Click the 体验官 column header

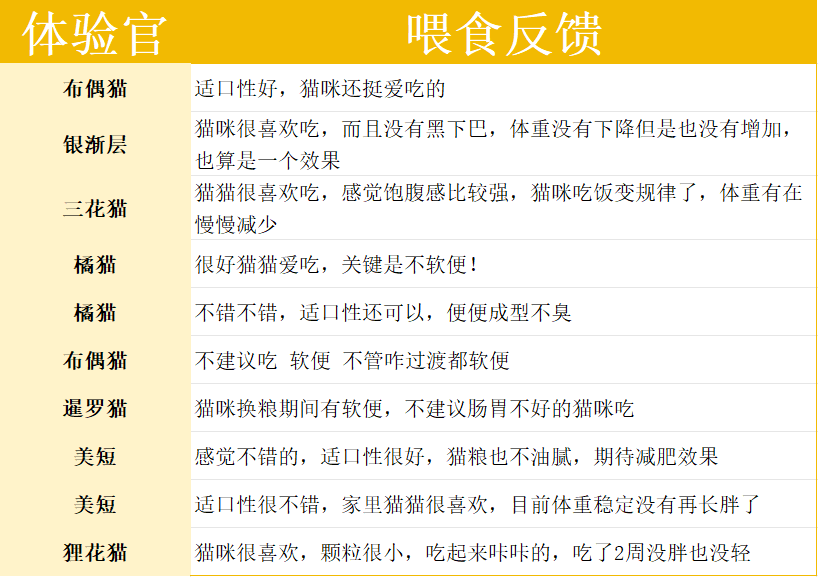94,33
